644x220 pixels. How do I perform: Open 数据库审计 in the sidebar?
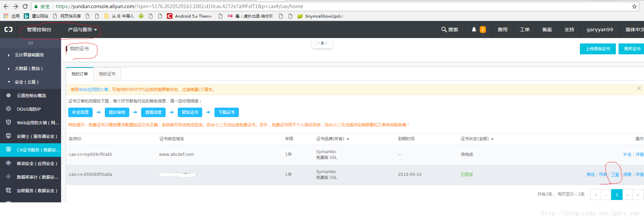click(x=31, y=177)
